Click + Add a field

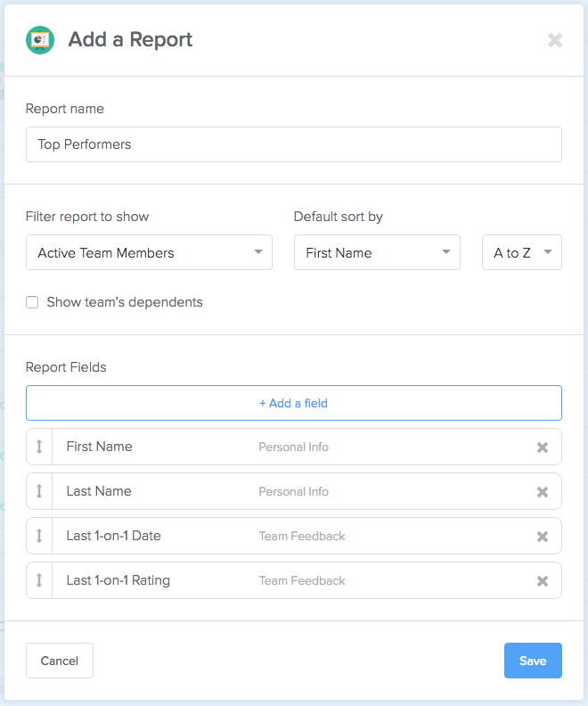point(294,403)
